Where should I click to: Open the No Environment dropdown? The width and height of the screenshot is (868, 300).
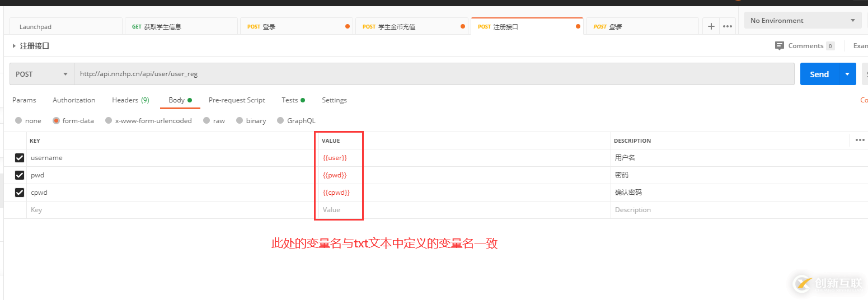(803, 21)
